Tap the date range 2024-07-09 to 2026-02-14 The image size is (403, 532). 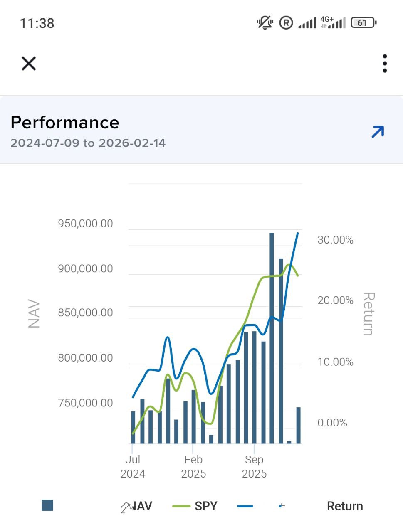[88, 143]
